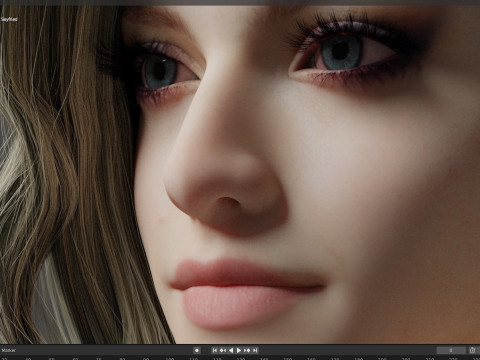Viewport: 480px width, 360px height.
Task: Jump to the first frame
Action: 215,350
